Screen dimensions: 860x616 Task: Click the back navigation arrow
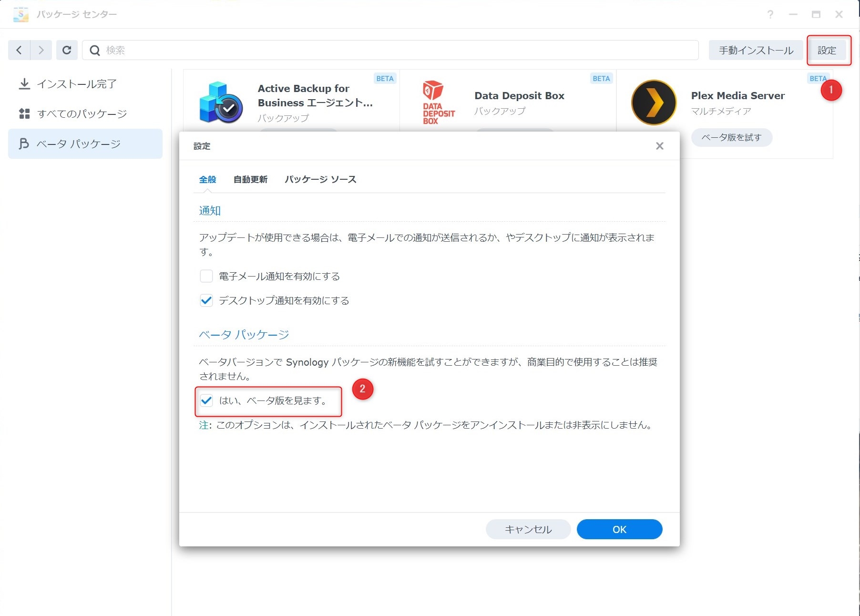[19, 50]
